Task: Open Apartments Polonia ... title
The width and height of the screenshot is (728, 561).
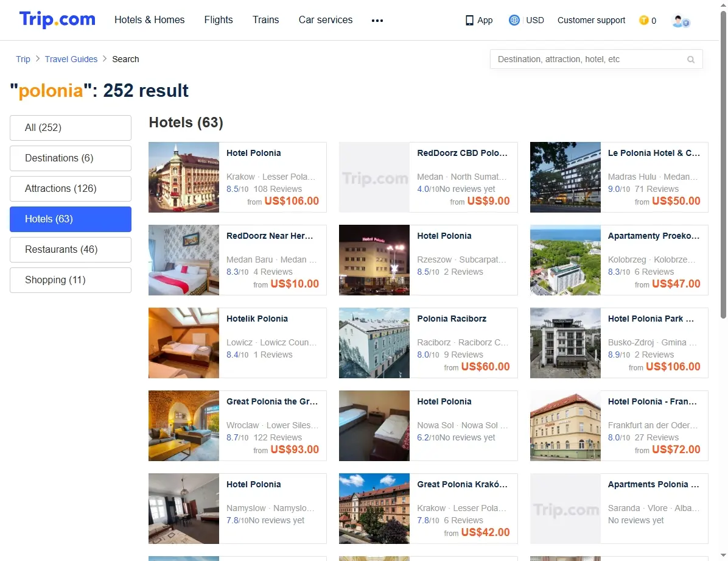Action: pyautogui.click(x=653, y=484)
